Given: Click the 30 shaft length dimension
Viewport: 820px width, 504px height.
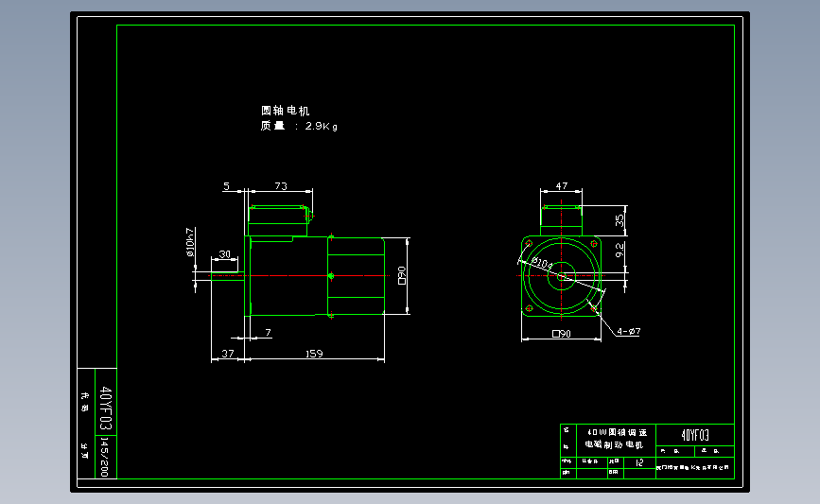Looking at the screenshot, I should click(224, 254).
